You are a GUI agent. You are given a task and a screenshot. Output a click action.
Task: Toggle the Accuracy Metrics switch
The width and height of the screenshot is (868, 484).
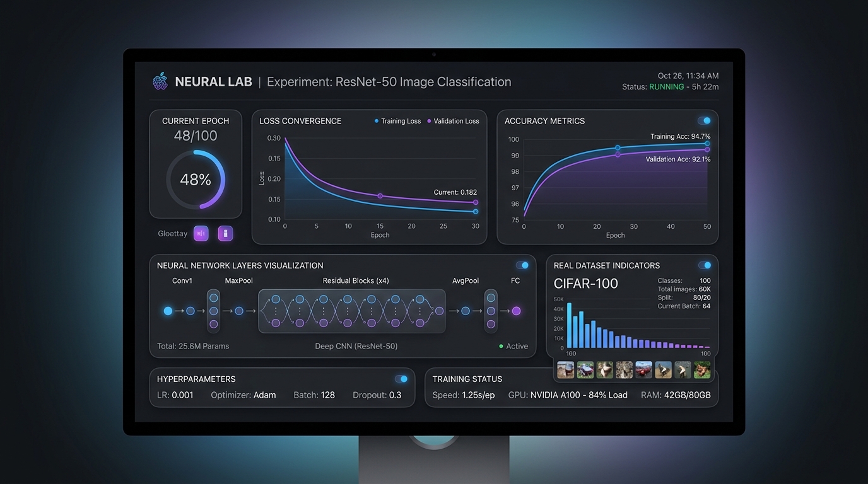(704, 120)
